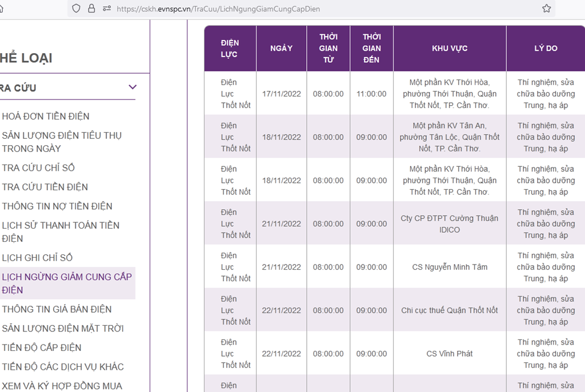
Task: Open TIẾN ĐỘ CẤP ĐIỆN link
Action: point(42,348)
